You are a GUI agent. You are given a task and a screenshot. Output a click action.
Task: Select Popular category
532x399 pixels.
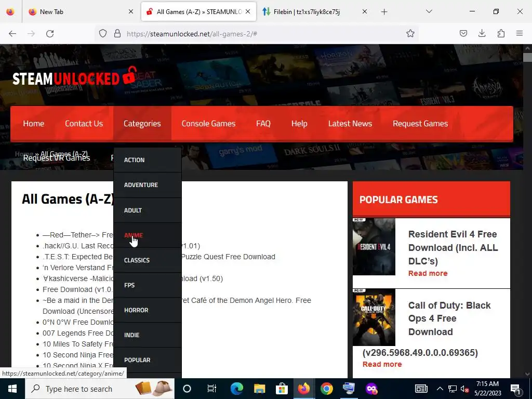[x=148, y=360]
